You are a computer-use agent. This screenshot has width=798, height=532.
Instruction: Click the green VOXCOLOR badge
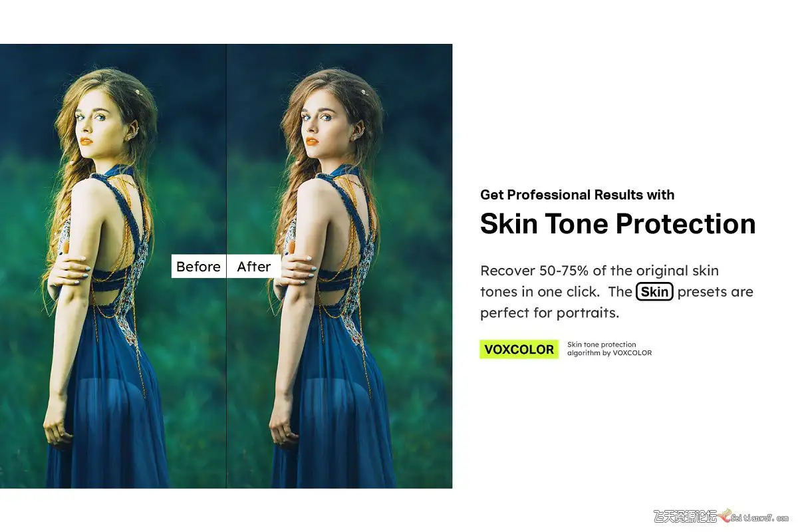tap(519, 349)
